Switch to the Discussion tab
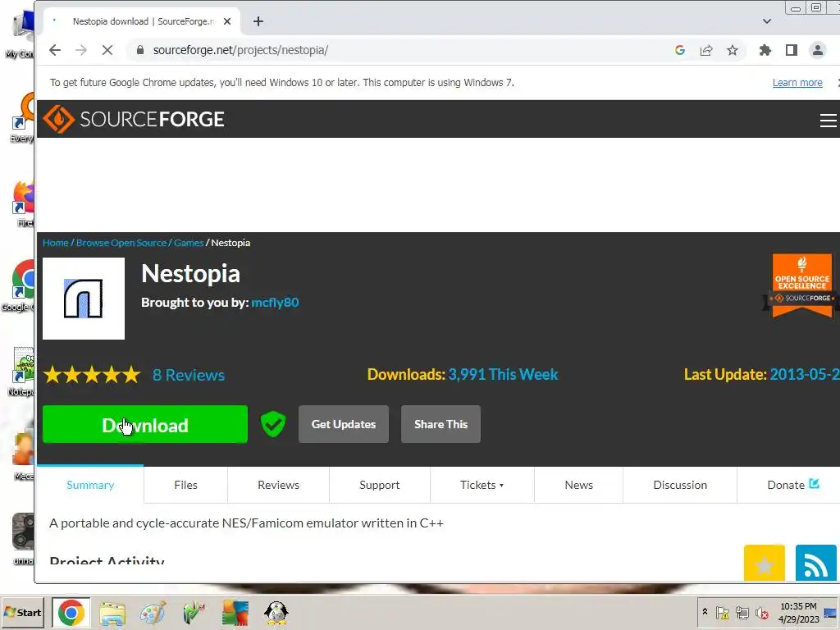 tap(680, 485)
